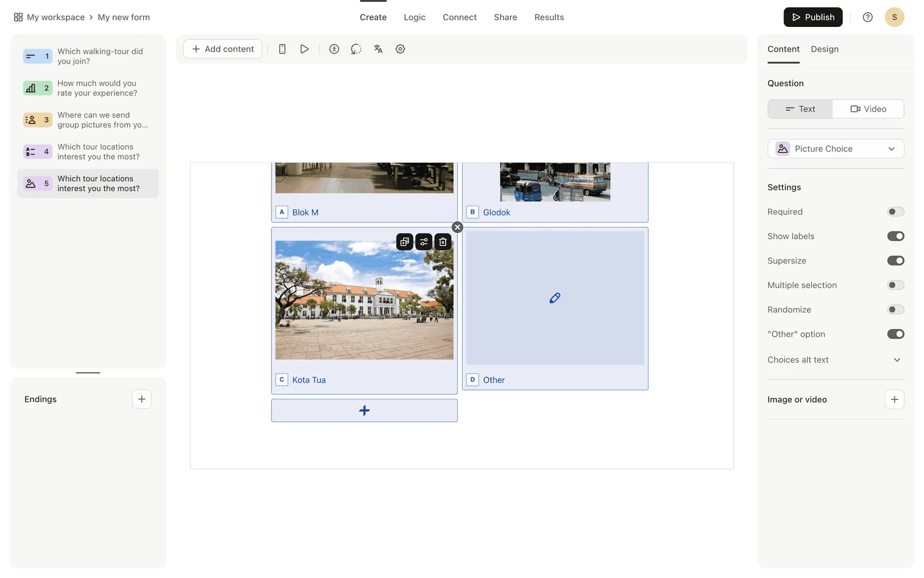Turn off the Supersize toggle
The image size is (924, 578).
pyautogui.click(x=895, y=261)
